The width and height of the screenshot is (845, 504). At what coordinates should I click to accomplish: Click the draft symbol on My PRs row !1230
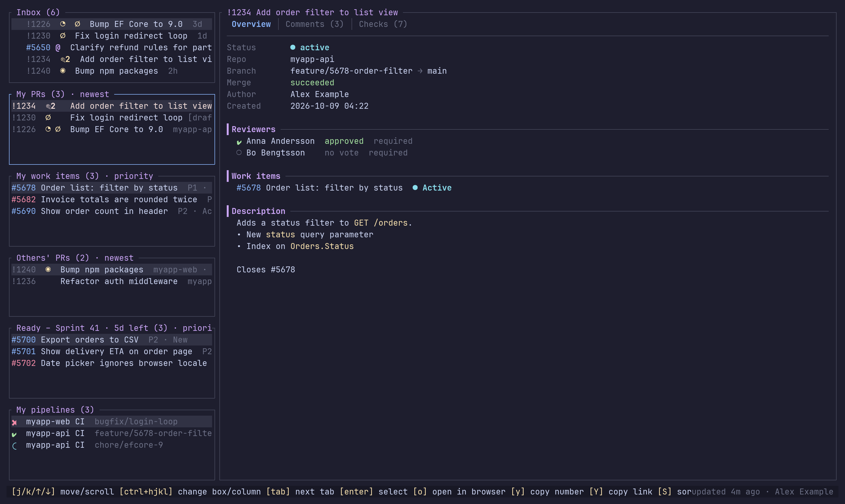pyautogui.click(x=48, y=117)
